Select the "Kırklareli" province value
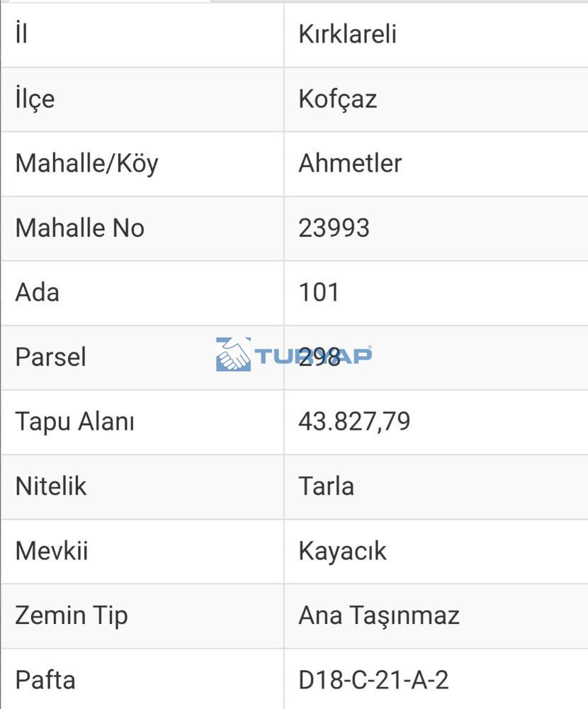The width and height of the screenshot is (588, 709). click(347, 34)
